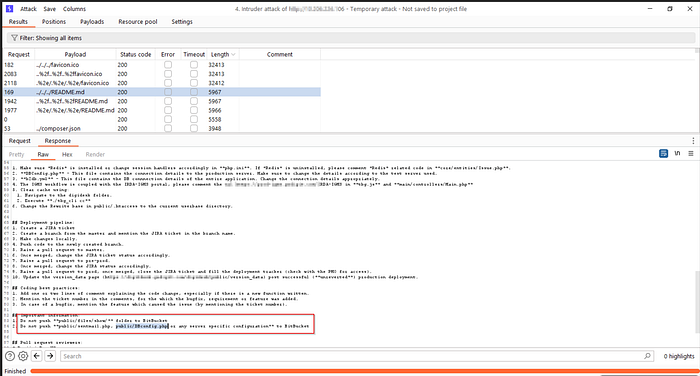Click the search magnifier icon

tap(647, 356)
